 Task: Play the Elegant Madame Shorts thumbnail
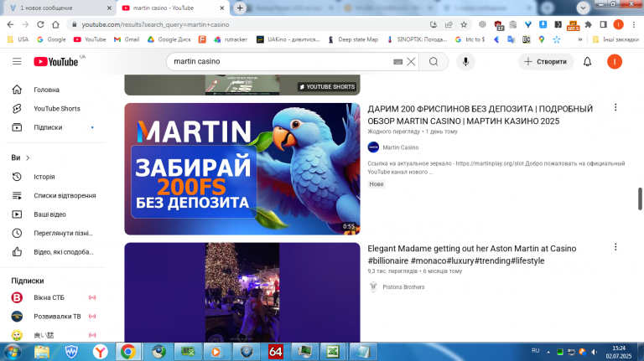(x=242, y=292)
